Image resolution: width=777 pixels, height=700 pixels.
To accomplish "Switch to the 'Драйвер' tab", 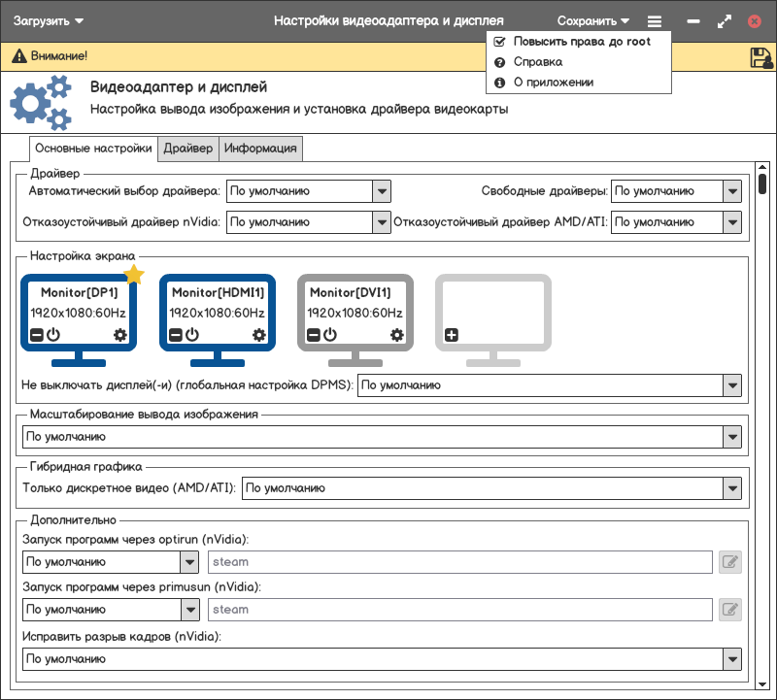I will point(188,149).
